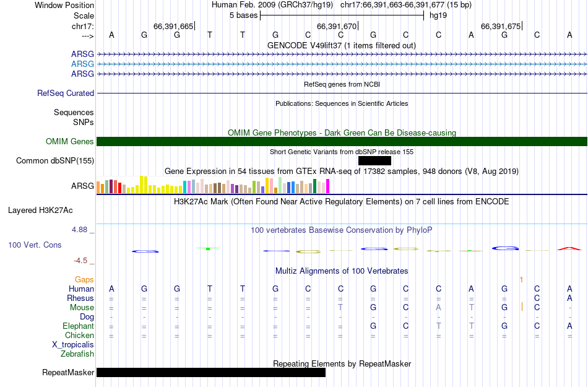588x387 pixels.
Task: Select the Scale track label
Action: [x=84, y=15]
